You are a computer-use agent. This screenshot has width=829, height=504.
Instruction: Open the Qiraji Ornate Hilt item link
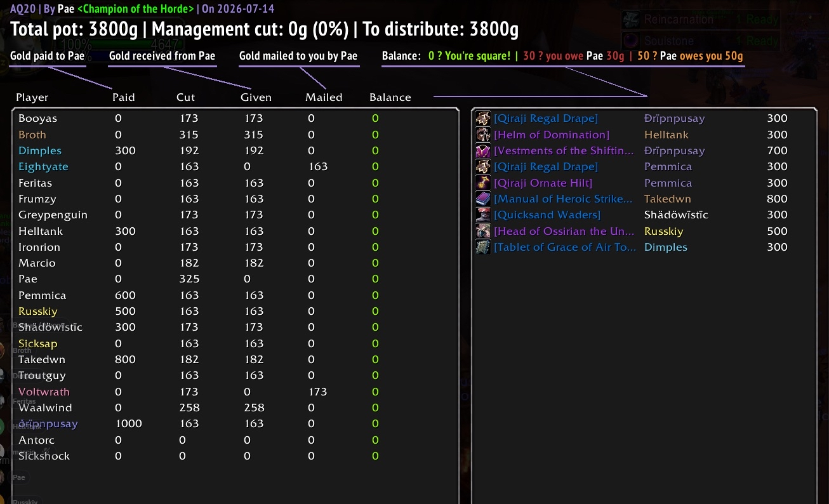543,183
